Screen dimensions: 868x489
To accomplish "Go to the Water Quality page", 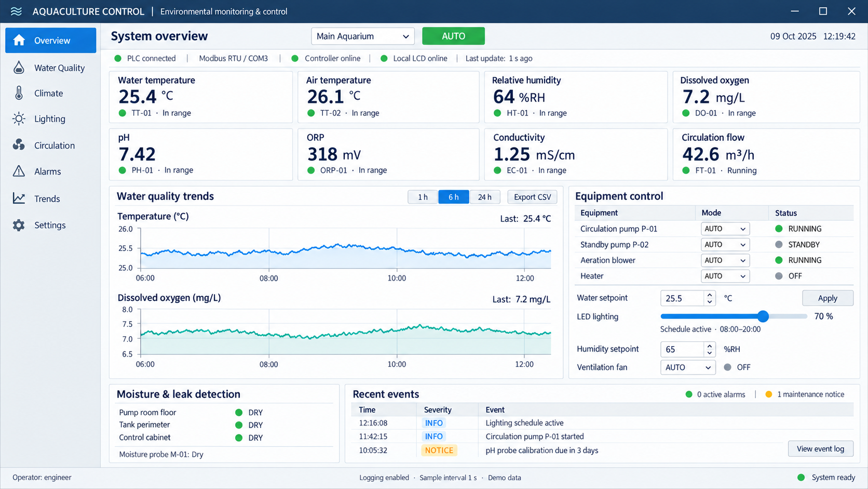I will point(50,68).
